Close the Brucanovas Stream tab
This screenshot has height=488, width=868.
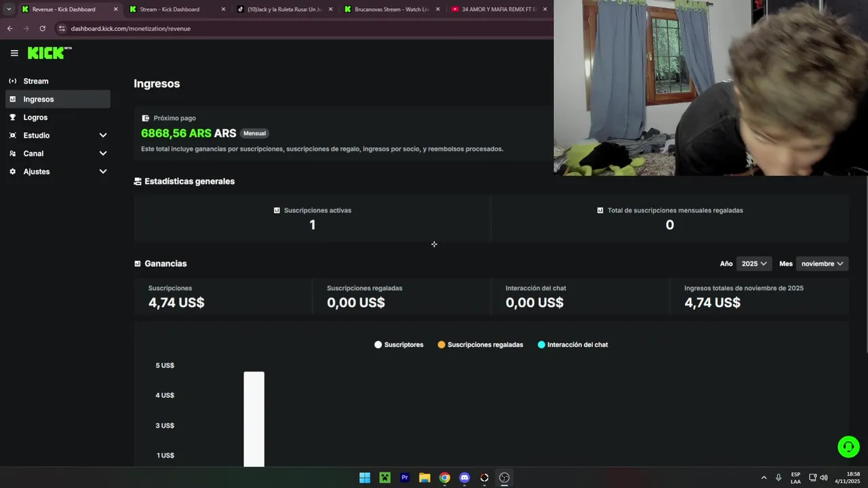click(437, 9)
